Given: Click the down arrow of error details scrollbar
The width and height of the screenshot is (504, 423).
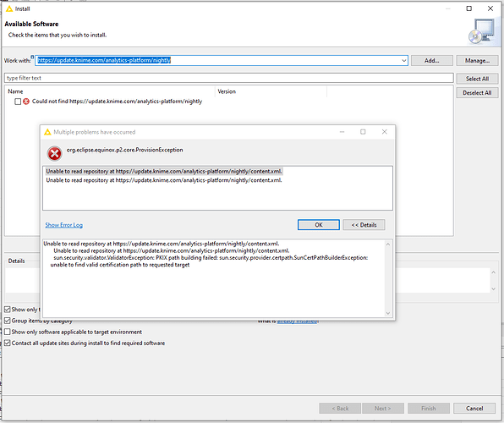Looking at the screenshot, I should click(x=388, y=313).
